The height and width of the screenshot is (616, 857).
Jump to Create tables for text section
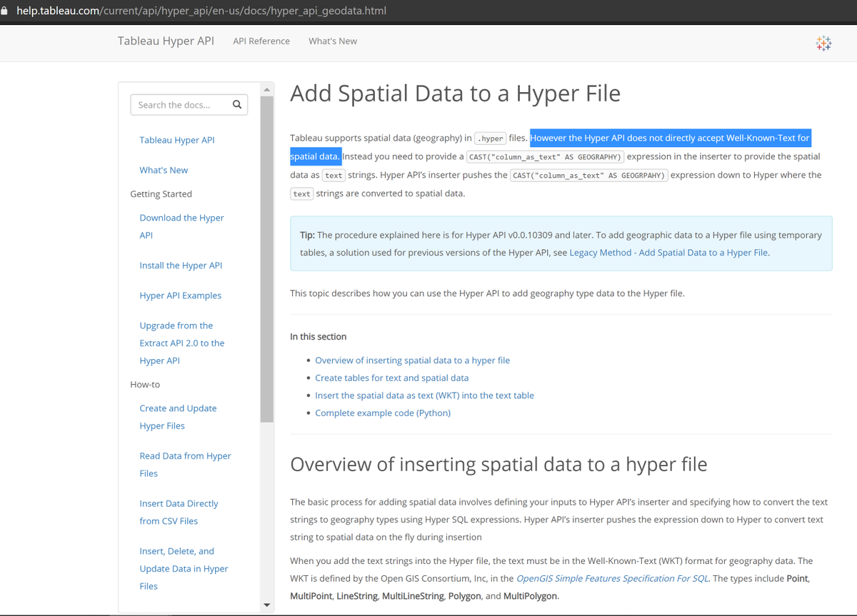(x=391, y=378)
